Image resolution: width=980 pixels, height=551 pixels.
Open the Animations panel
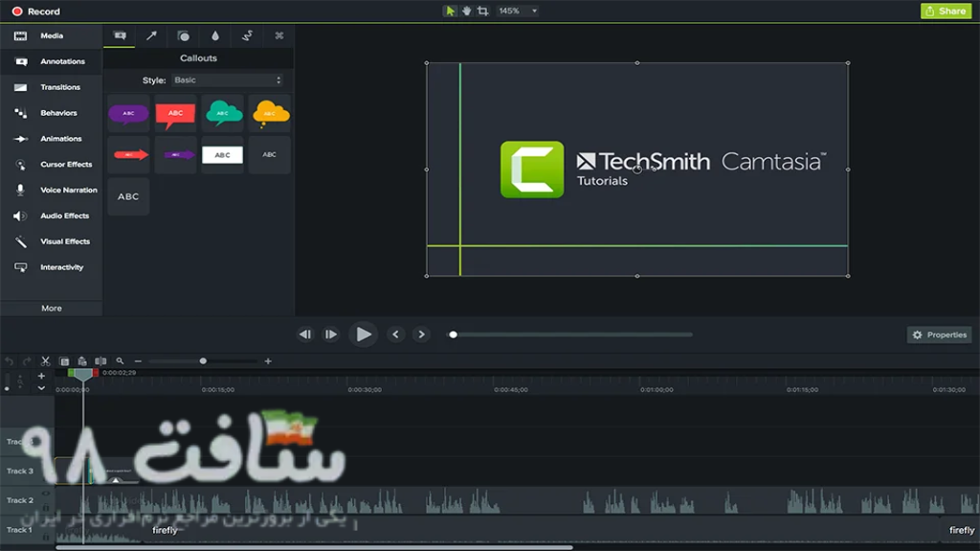tap(52, 138)
